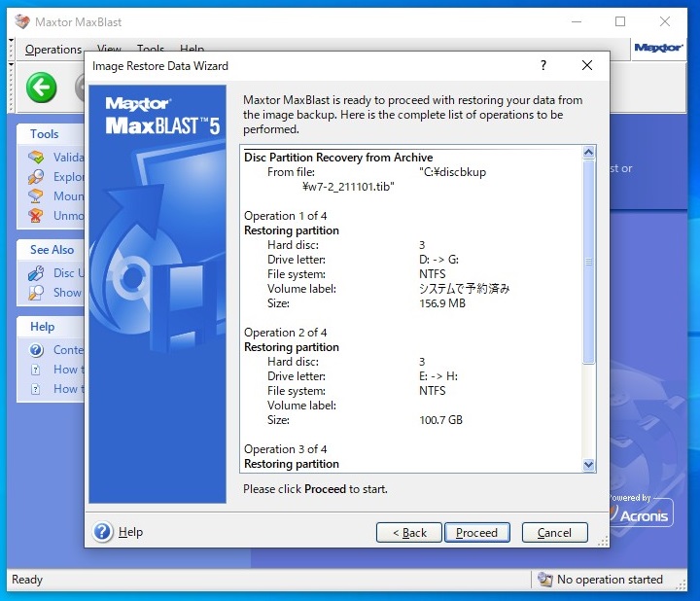Click the operations list scroll down arrow

[x=589, y=465]
